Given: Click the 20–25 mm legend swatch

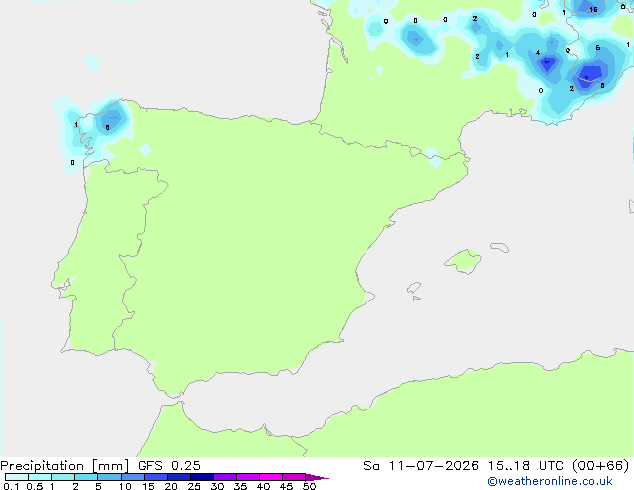Looking at the screenshot, I should tap(179, 477).
